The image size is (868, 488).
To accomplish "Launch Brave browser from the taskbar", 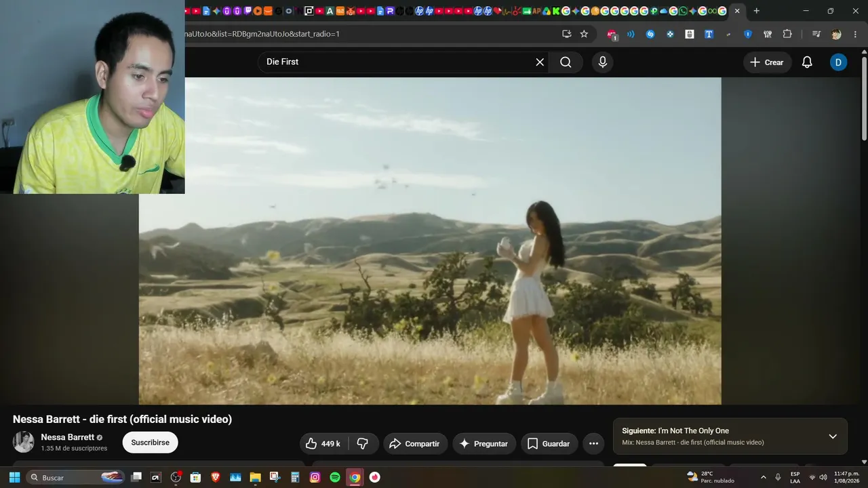I will (216, 477).
